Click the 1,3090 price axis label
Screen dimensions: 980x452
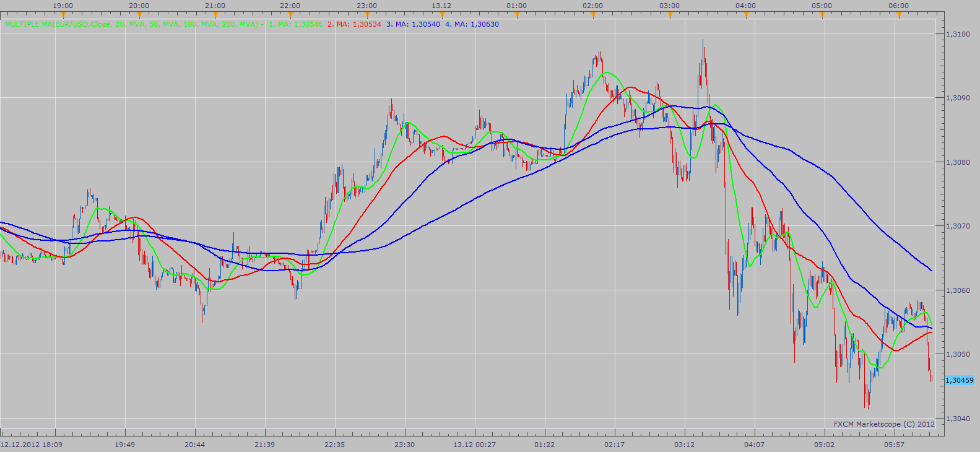(x=958, y=98)
